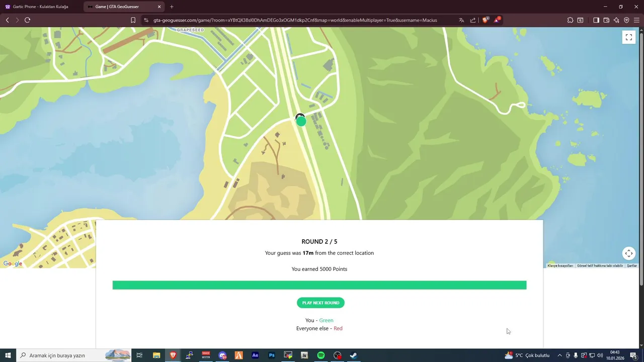The image size is (644, 362).
Task: Switch to the Gartic Phone tab
Action: [41, 7]
